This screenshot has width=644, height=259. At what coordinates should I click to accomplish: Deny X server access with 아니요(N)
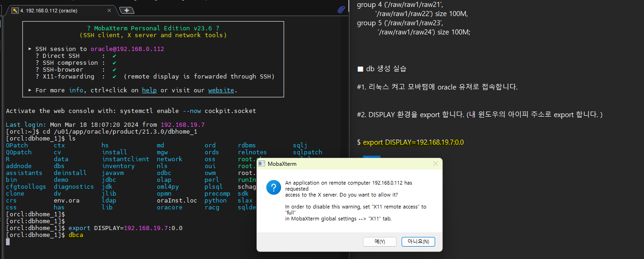pos(418,242)
